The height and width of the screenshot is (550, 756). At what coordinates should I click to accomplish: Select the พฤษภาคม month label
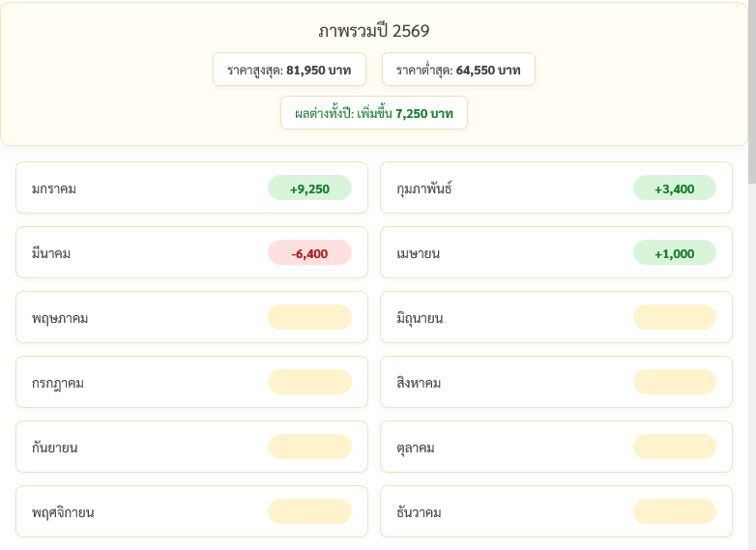point(60,318)
